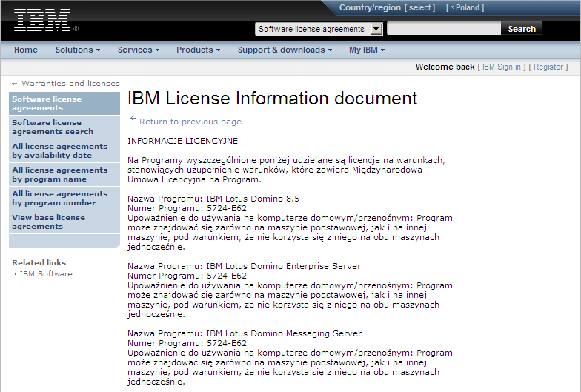Viewport: 581px width, 392px height.
Task: Click the Country/region select link
Action: [x=419, y=7]
